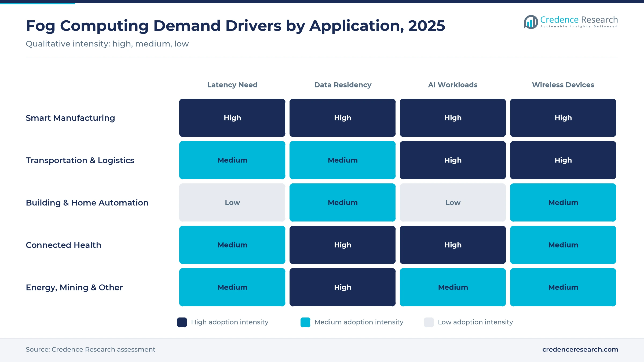Click the Medium adoption intensity legend swatch
Screen dimensions: 644x362
[x=305, y=322]
